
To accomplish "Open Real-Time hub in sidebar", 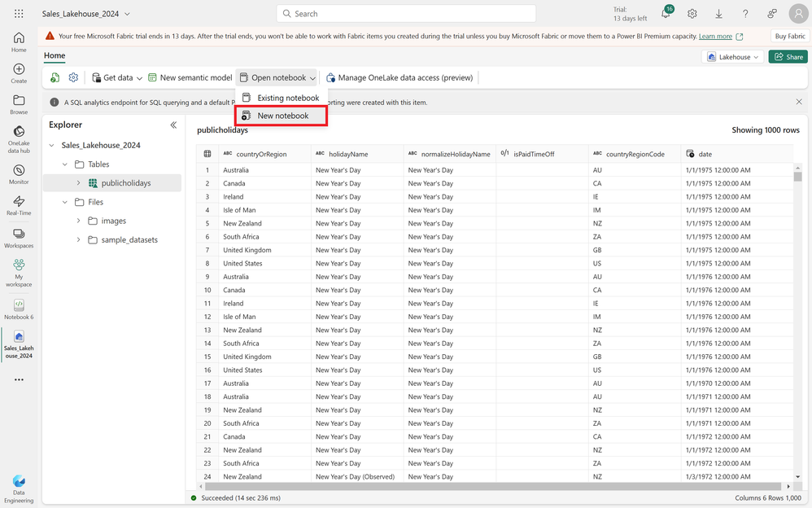I will coord(19,205).
